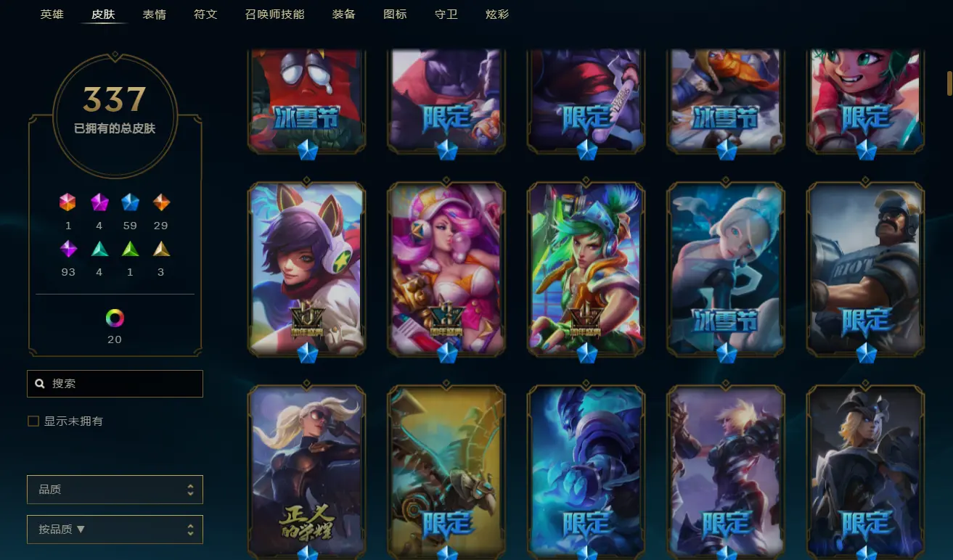
Task: Click the vertical scrollbar thumb at right edge
Action: click(949, 83)
